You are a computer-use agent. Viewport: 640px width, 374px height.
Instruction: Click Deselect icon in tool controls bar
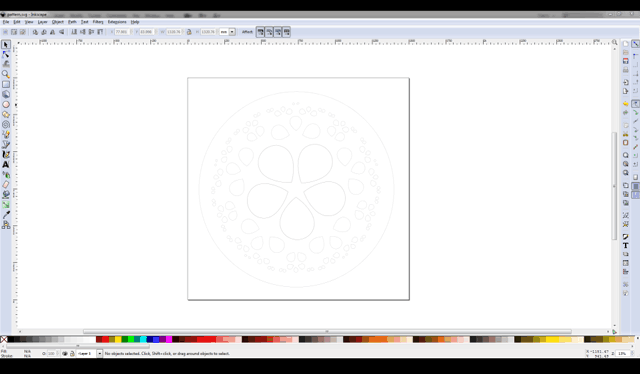pos(23,32)
